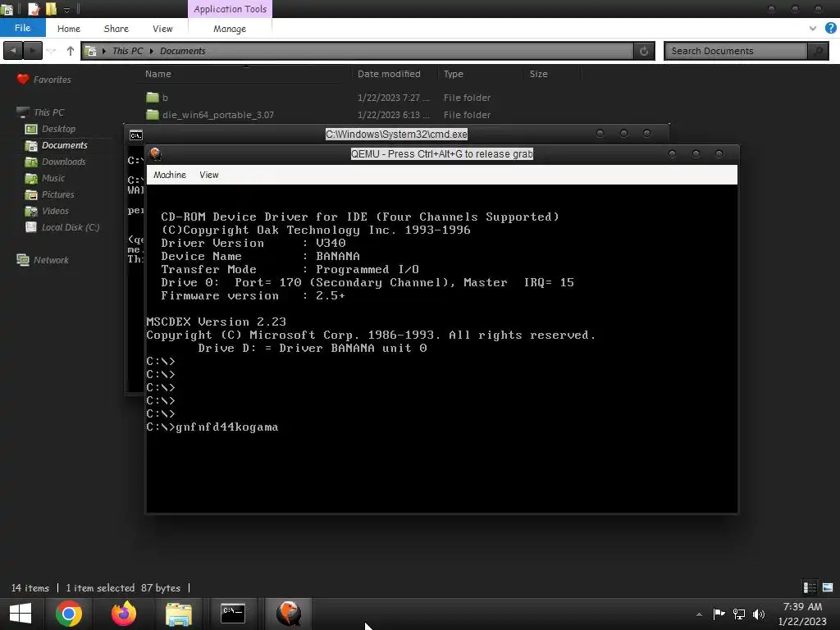Image resolution: width=840 pixels, height=630 pixels.
Task: Open the View ribbon tab in Explorer
Action: (x=162, y=29)
